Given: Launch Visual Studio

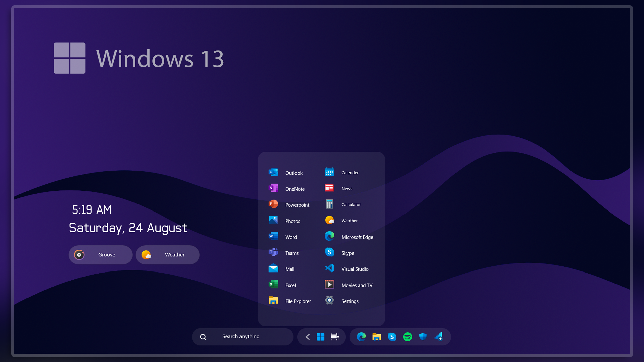Looking at the screenshot, I should tap(346, 269).
